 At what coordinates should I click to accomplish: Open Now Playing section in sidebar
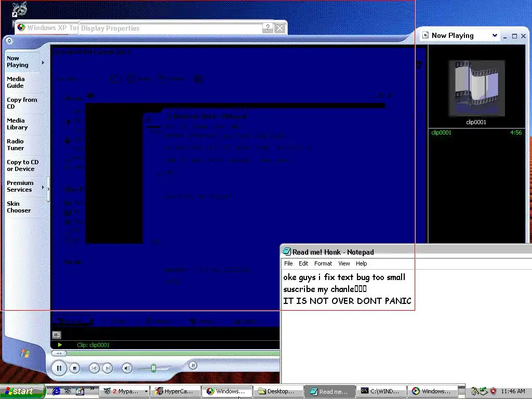tap(18, 62)
